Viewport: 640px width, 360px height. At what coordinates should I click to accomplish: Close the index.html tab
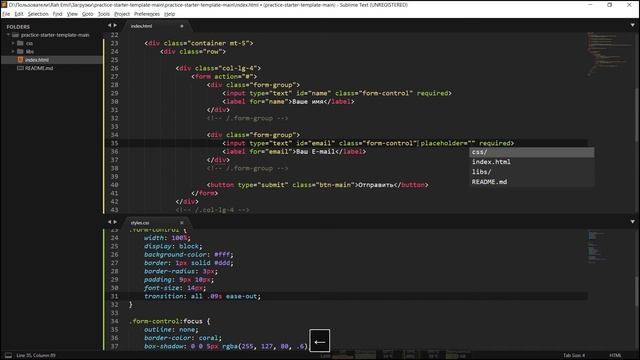[x=182, y=26]
